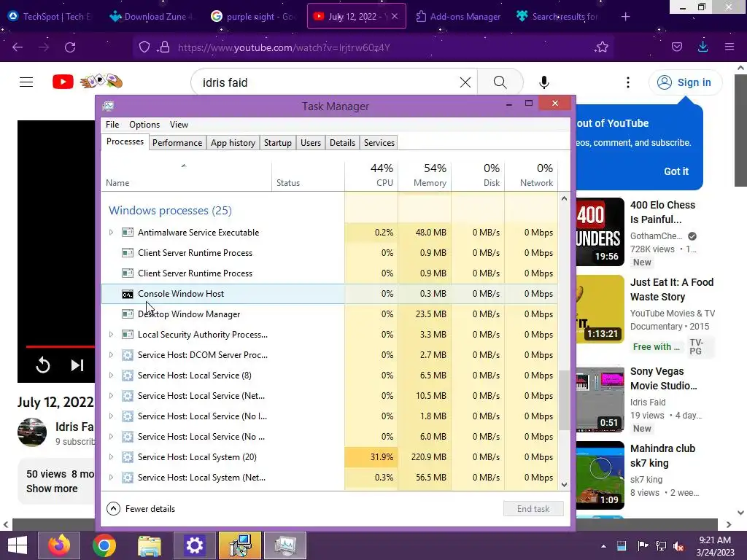Open the Sony Vegas Movie Studio thumbnail
This screenshot has height=560, width=747.
pos(600,399)
